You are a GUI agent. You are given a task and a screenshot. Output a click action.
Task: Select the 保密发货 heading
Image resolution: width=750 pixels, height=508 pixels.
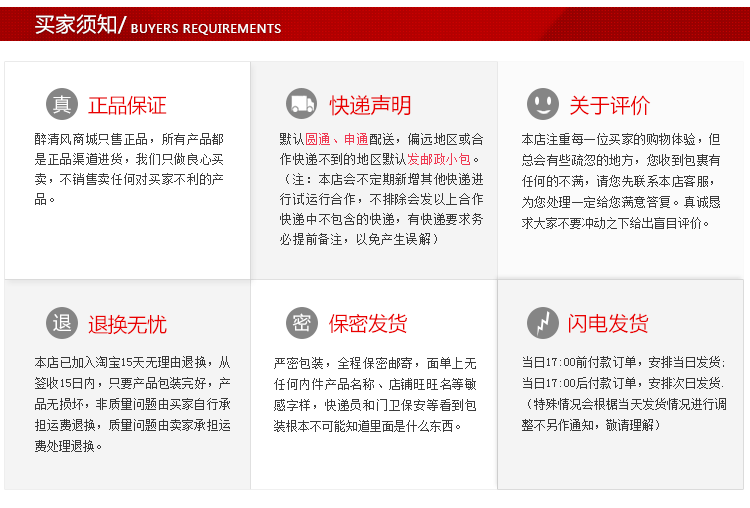click(x=368, y=324)
